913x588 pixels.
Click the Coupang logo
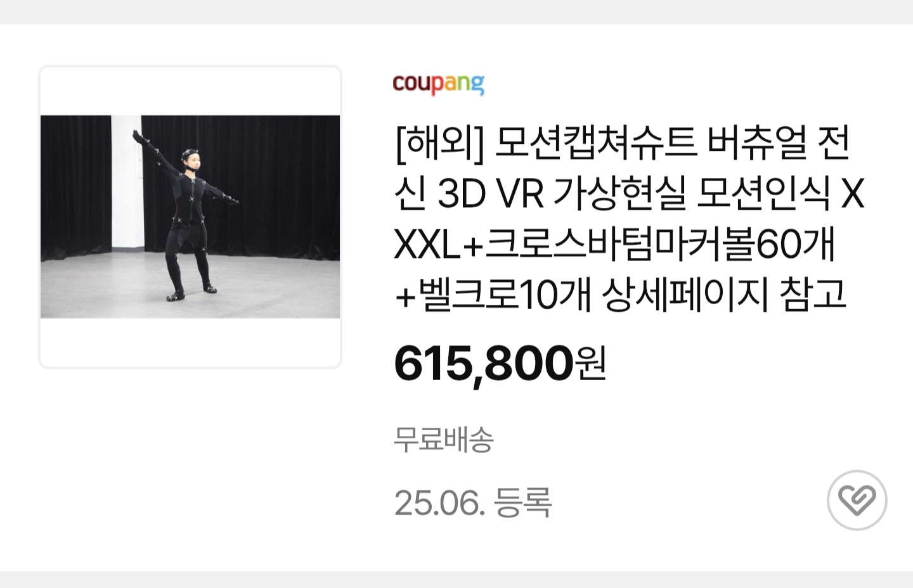pyautogui.click(x=438, y=84)
